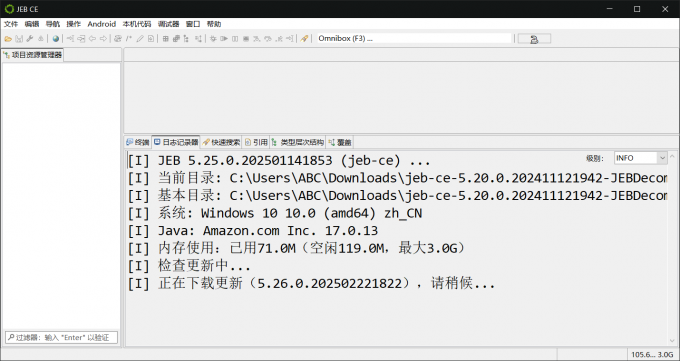The image size is (680, 361).
Task: Open the 调试器 menu
Action: point(168,24)
